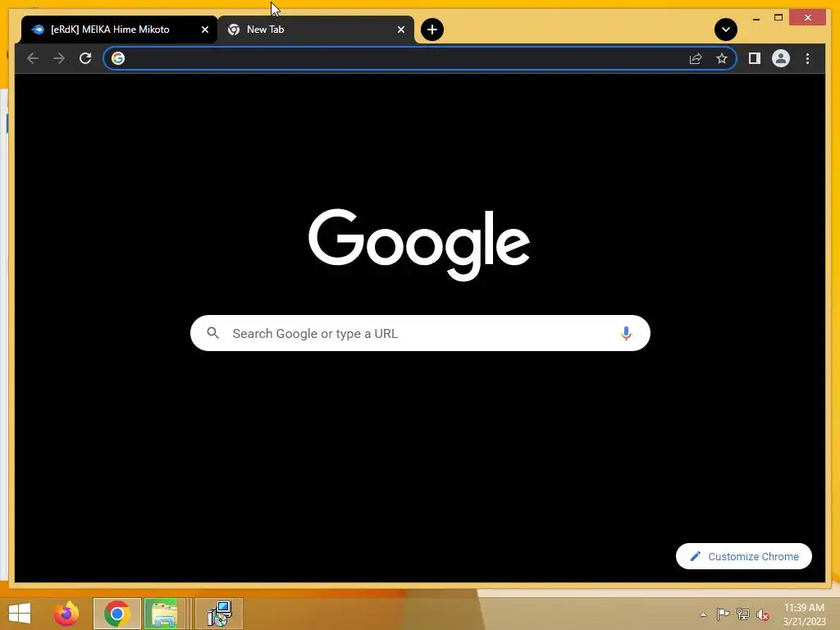840x630 pixels.
Task: Open the Windows Start menu
Action: pos(20,614)
